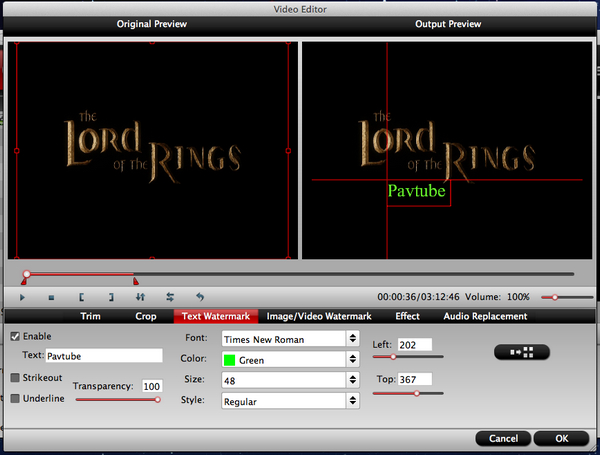Click the green Pavtube watermark in output preview
The width and height of the screenshot is (600, 455).
[417, 191]
